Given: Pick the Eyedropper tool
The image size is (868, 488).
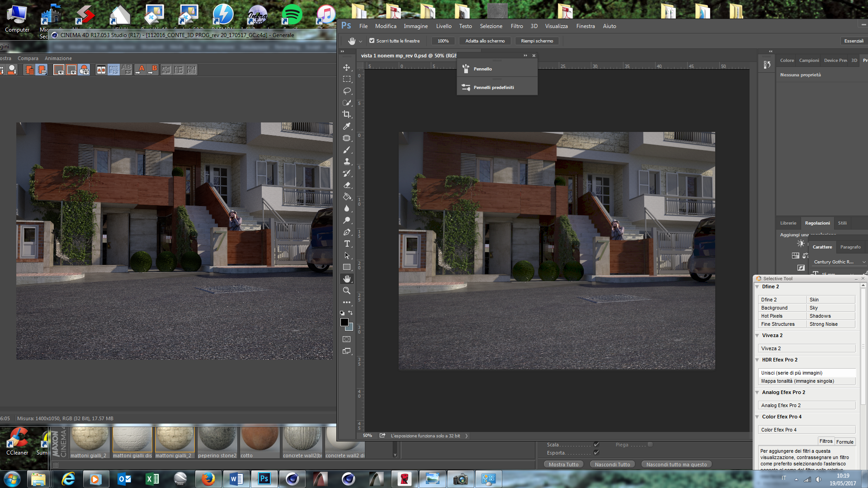Looking at the screenshot, I should pyautogui.click(x=347, y=126).
